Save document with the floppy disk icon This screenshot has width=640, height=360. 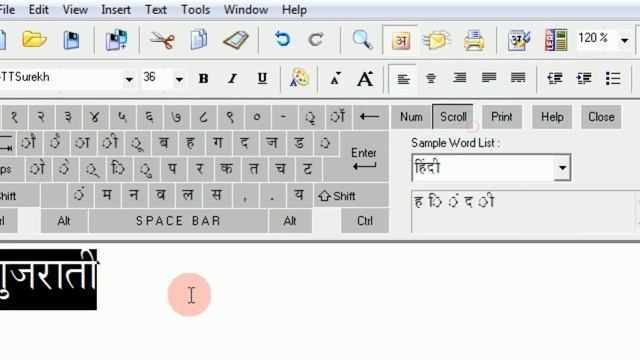pyautogui.click(x=71, y=40)
